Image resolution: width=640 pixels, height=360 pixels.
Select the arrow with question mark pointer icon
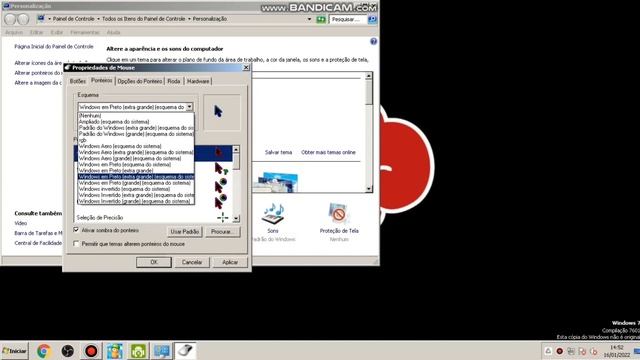tap(221, 168)
